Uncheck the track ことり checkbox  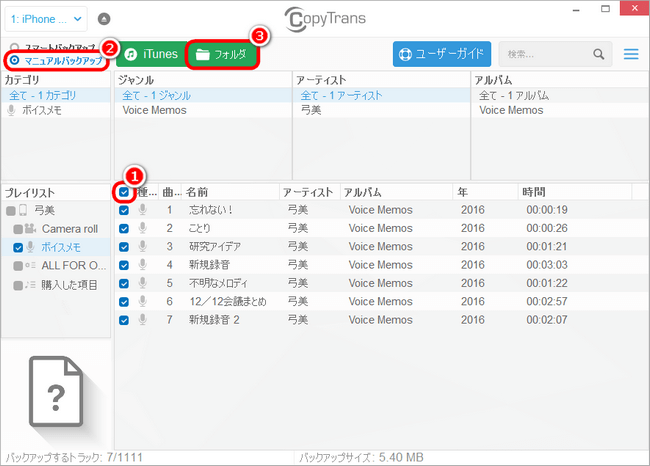click(x=124, y=228)
